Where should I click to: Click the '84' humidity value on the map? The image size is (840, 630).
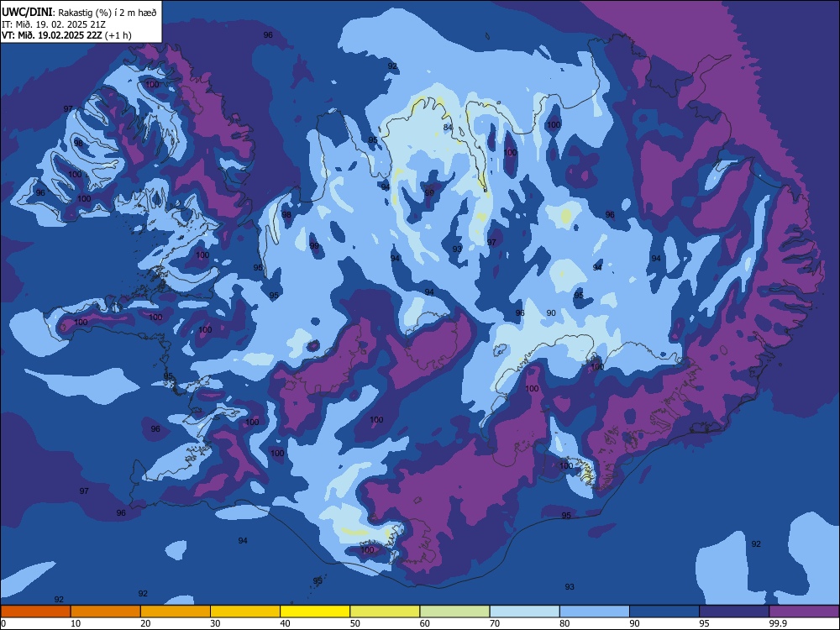click(x=448, y=127)
